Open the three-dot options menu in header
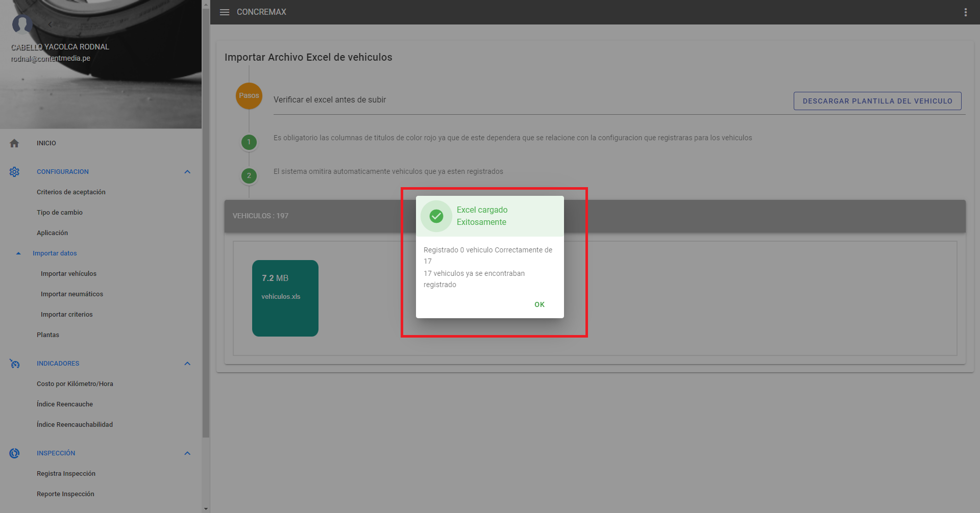 point(965,12)
